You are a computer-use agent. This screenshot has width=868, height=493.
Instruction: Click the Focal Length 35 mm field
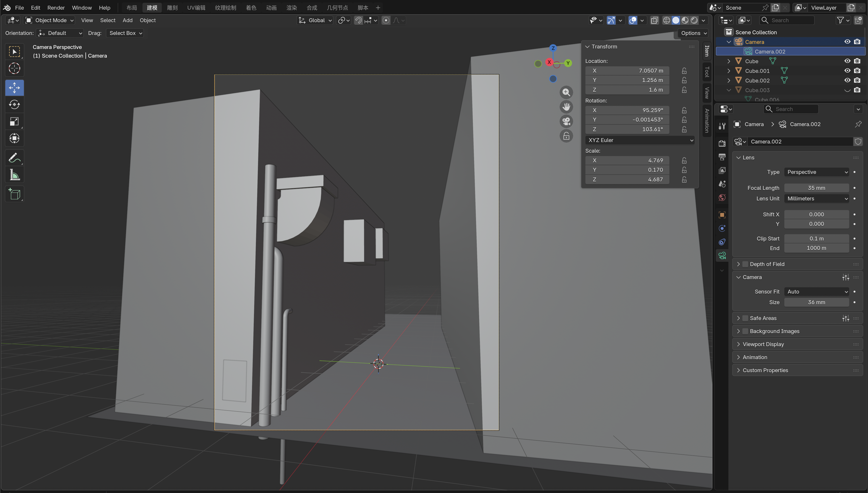(x=816, y=188)
